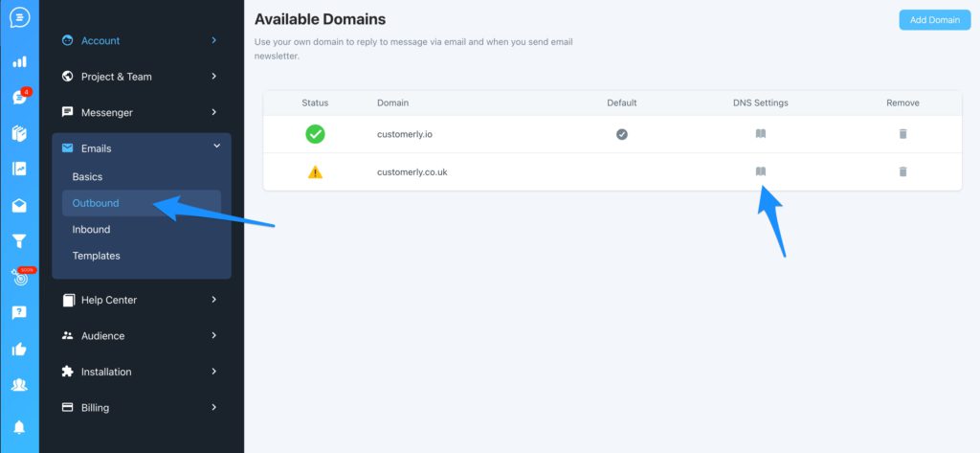This screenshot has width=980, height=453.
Task: Open the Messenger menu label
Action: point(107,113)
